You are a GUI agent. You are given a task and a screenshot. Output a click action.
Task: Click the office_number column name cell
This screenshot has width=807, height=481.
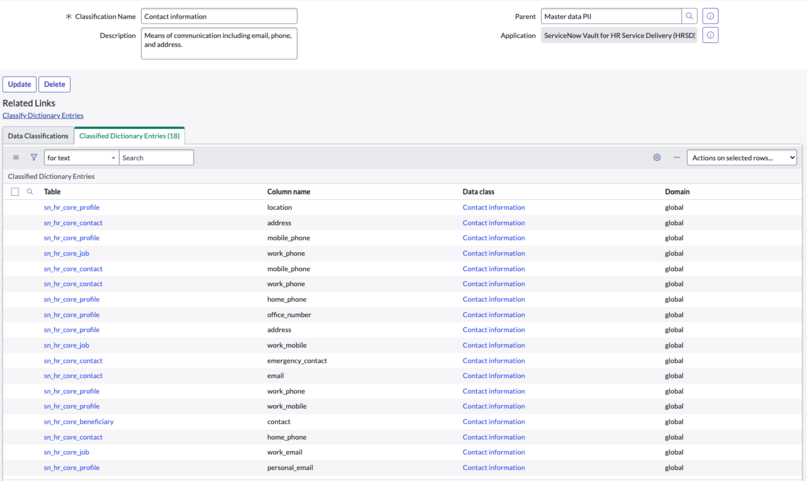[289, 314]
